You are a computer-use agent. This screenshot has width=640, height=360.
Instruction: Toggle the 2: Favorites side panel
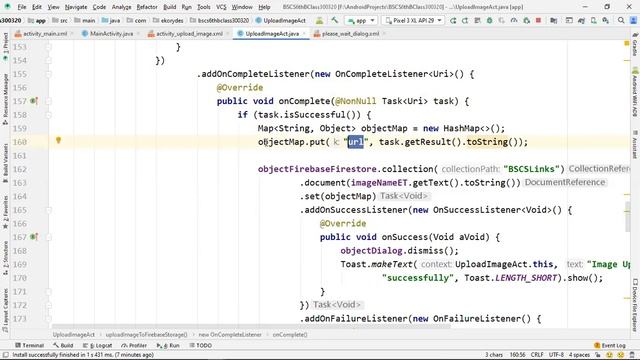pos(5,212)
